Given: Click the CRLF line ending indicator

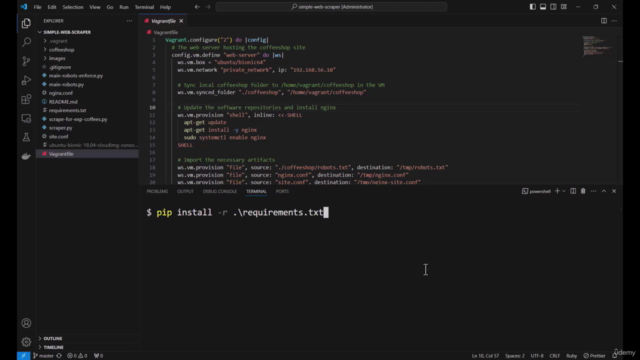Looking at the screenshot, I should pos(554,356).
